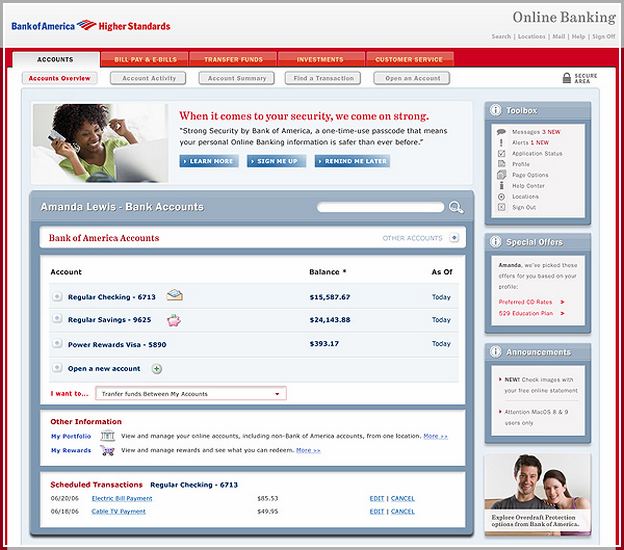624x550 pixels.
Task: Click the arrow next to Preferred CD Rates
Action: (x=562, y=302)
